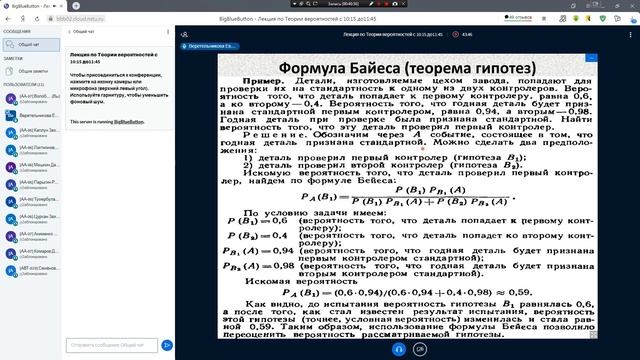Close the screen recorder toolbar
The height and width of the screenshot is (360, 640).
pos(403,4)
